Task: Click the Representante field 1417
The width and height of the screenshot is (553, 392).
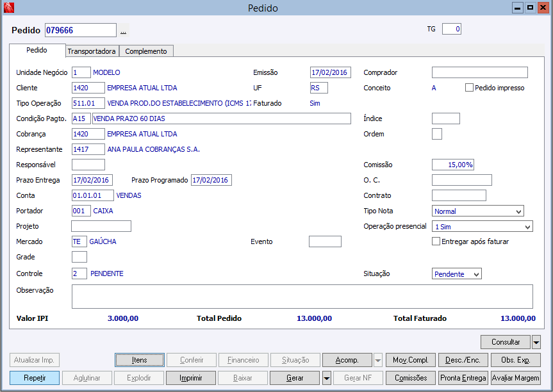Action: pyautogui.click(x=88, y=149)
